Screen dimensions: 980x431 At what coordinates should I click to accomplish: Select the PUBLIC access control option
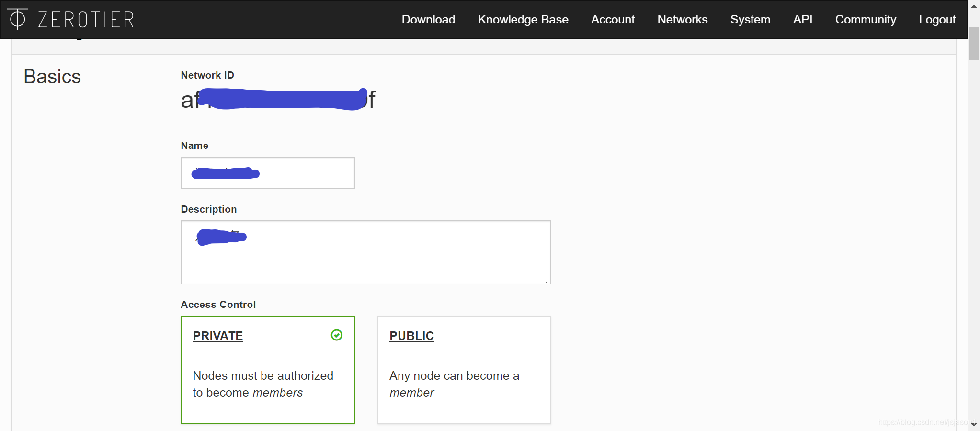pyautogui.click(x=464, y=370)
